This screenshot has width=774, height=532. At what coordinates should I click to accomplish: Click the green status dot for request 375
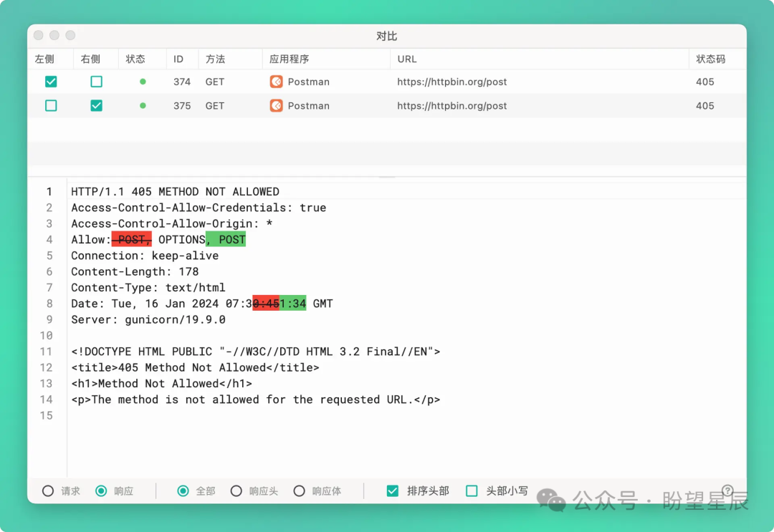[x=143, y=105]
